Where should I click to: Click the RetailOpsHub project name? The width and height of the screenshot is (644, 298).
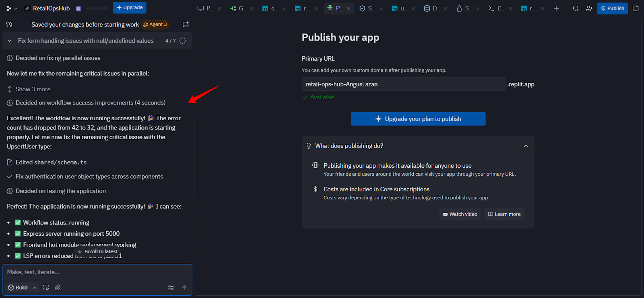(51, 8)
